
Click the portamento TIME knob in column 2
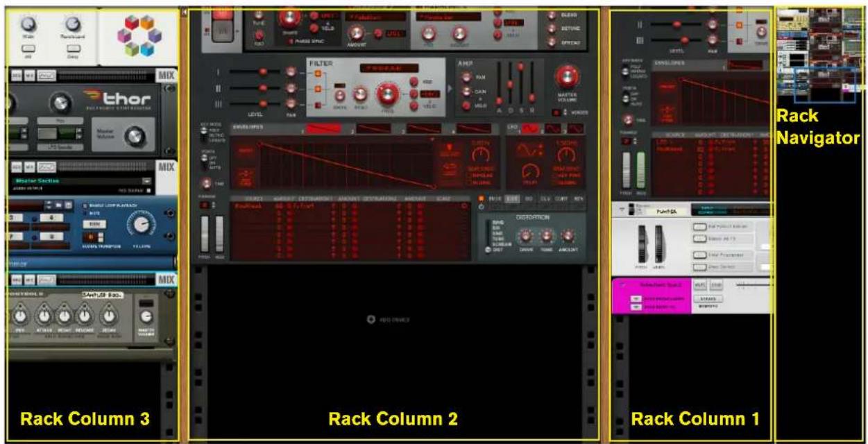point(205,183)
